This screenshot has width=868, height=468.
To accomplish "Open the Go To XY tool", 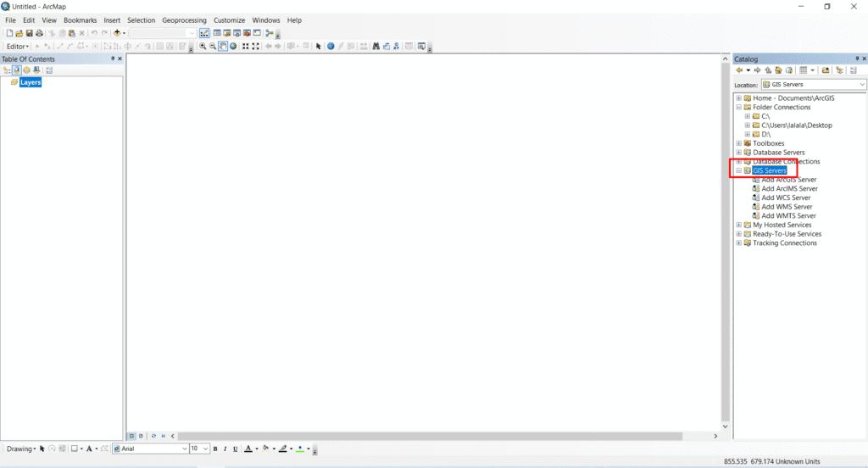I will pos(397,47).
